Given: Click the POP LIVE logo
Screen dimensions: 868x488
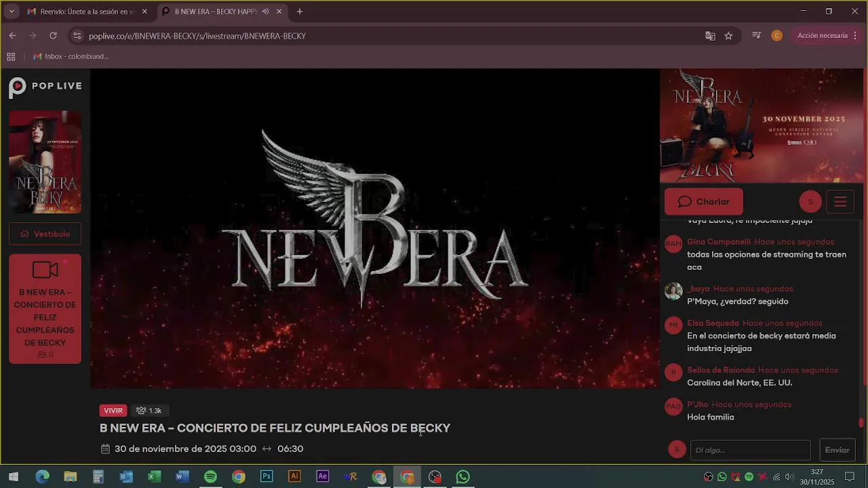Looking at the screenshot, I should 45,87.
